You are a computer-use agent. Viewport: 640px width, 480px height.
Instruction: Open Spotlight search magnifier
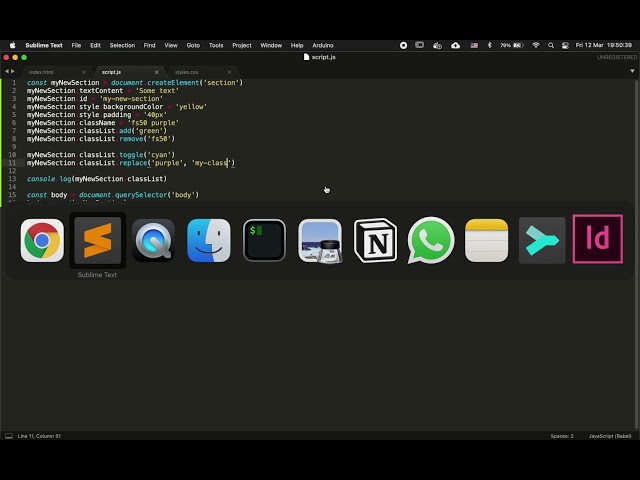pos(551,45)
